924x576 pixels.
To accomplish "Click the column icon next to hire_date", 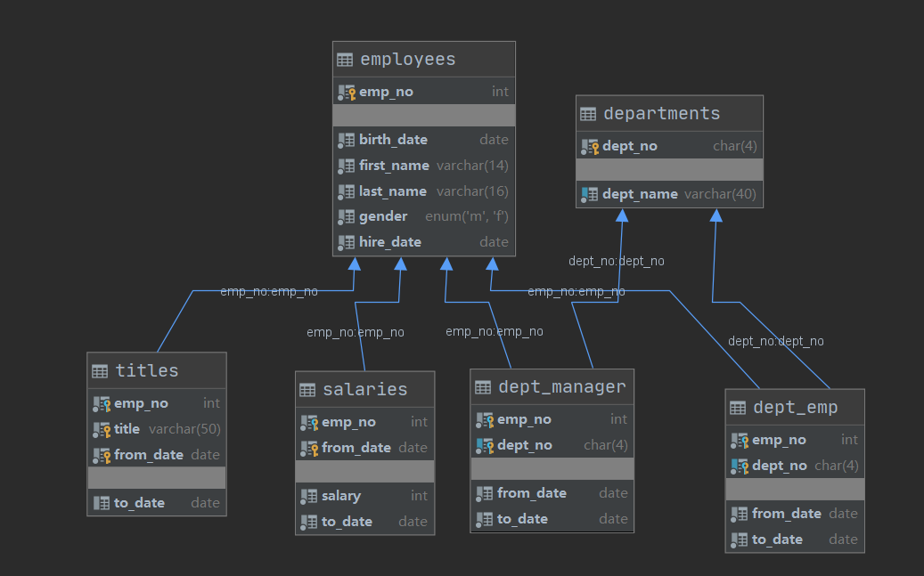I will pyautogui.click(x=346, y=242).
